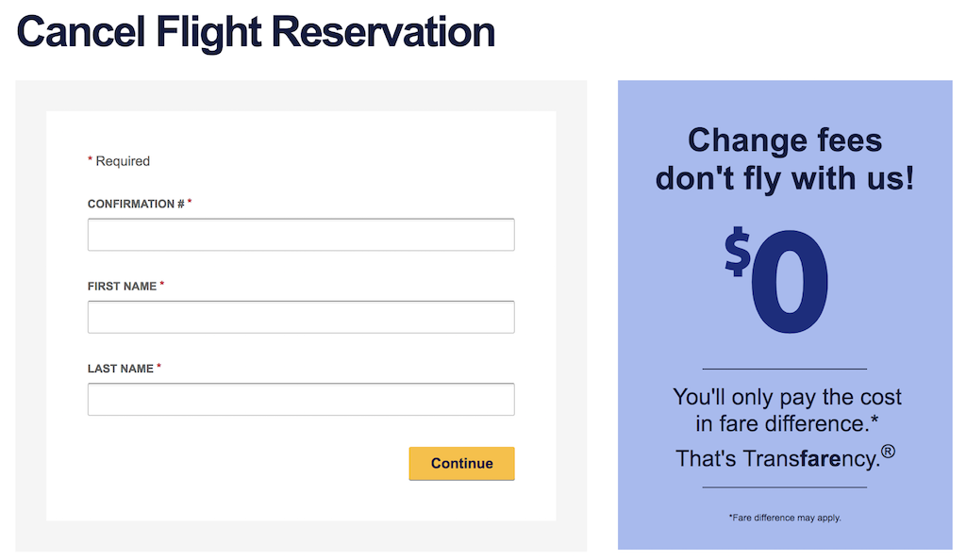Click the Required note text
This screenshot has height=560, width=966.
coord(123,161)
